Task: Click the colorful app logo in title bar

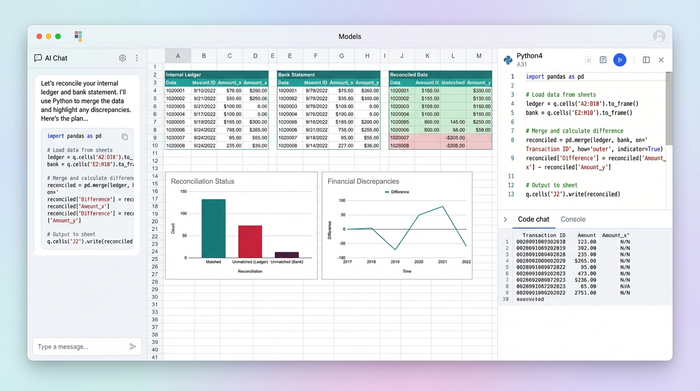Action: tap(78, 36)
